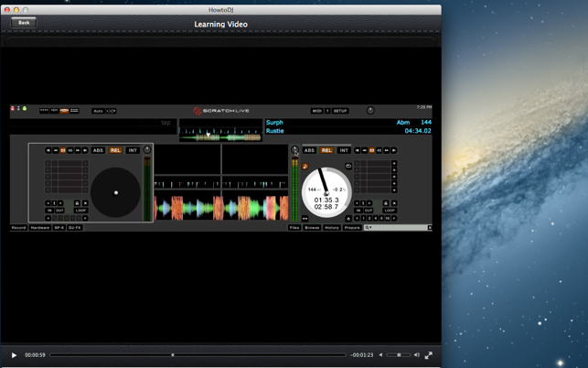Viewport: 588px width, 368px height.
Task: Enter fullscreen with the expand arrows icon
Action: click(x=429, y=355)
